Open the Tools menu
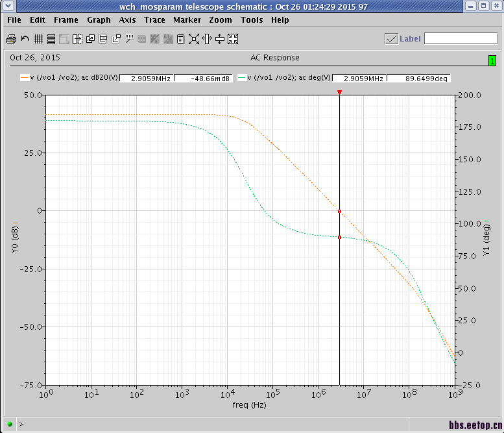Screen dimensions: 504x433 pos(252,20)
